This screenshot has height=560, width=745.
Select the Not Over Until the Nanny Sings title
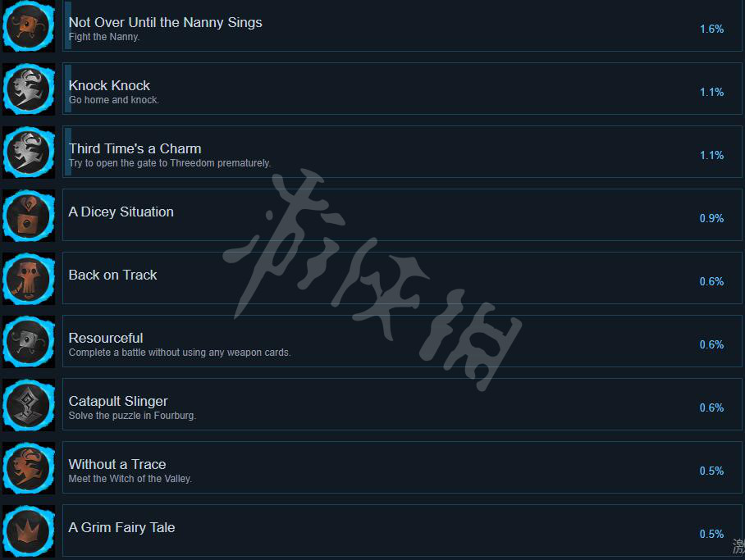(x=166, y=22)
